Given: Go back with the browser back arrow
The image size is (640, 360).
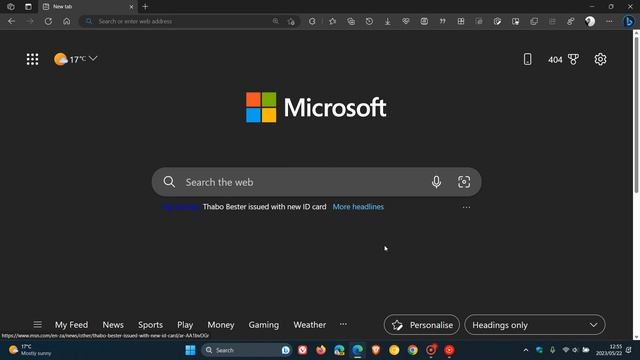Looking at the screenshot, I should (x=11, y=21).
